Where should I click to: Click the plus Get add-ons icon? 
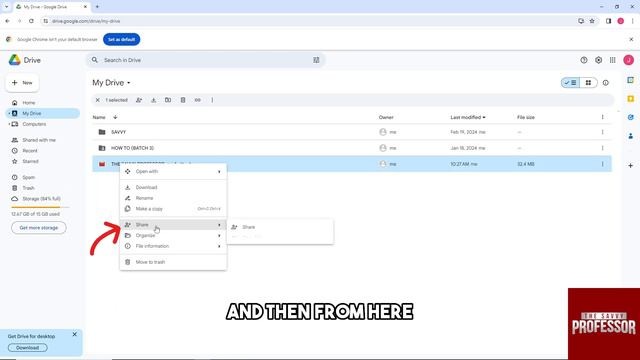pyautogui.click(x=631, y=166)
